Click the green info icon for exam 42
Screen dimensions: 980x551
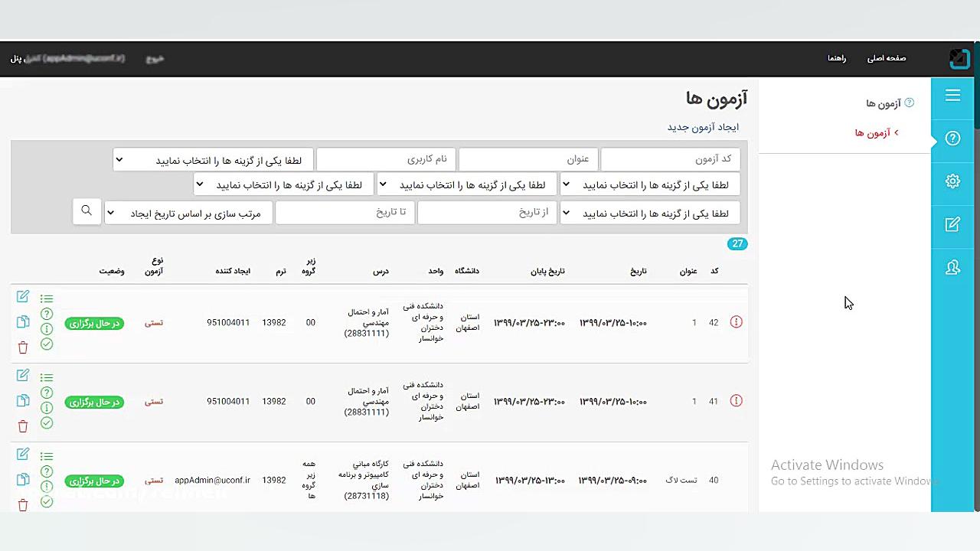pyautogui.click(x=47, y=329)
